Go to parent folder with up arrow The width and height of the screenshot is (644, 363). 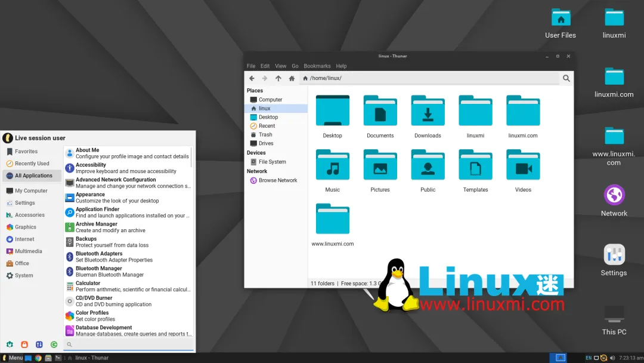[278, 78]
